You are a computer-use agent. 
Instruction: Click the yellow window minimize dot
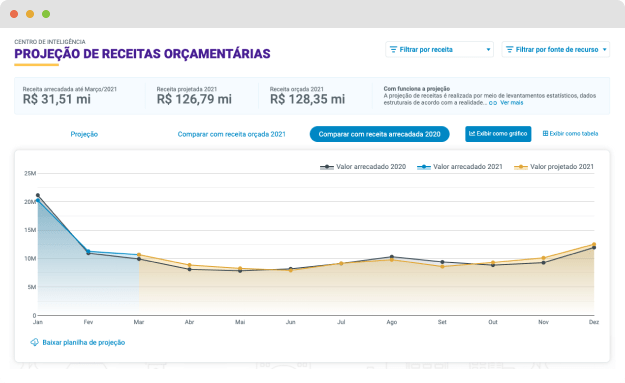(30, 14)
